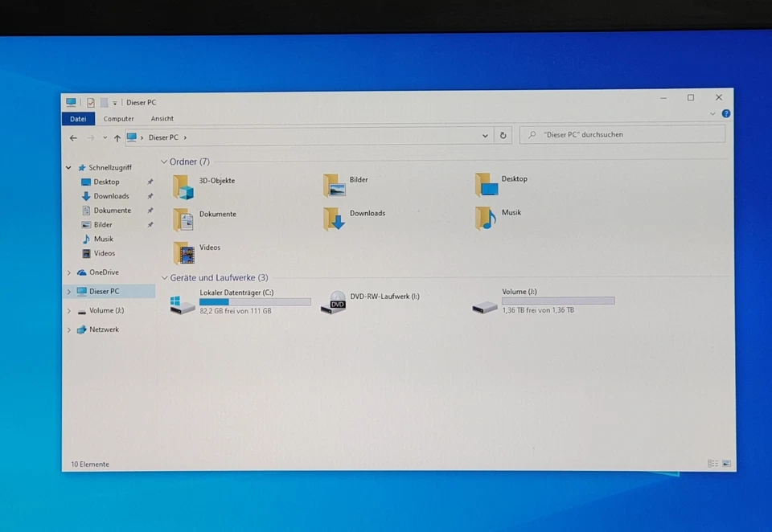Select Desktop in Schnellzugriff sidebar
This screenshot has width=772, height=532.
(x=106, y=182)
